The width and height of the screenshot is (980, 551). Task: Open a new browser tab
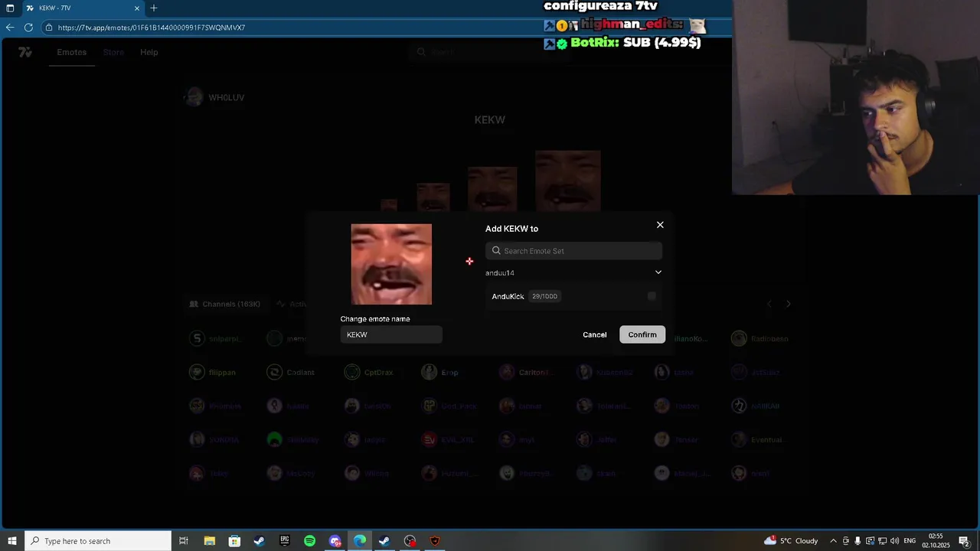tap(154, 8)
